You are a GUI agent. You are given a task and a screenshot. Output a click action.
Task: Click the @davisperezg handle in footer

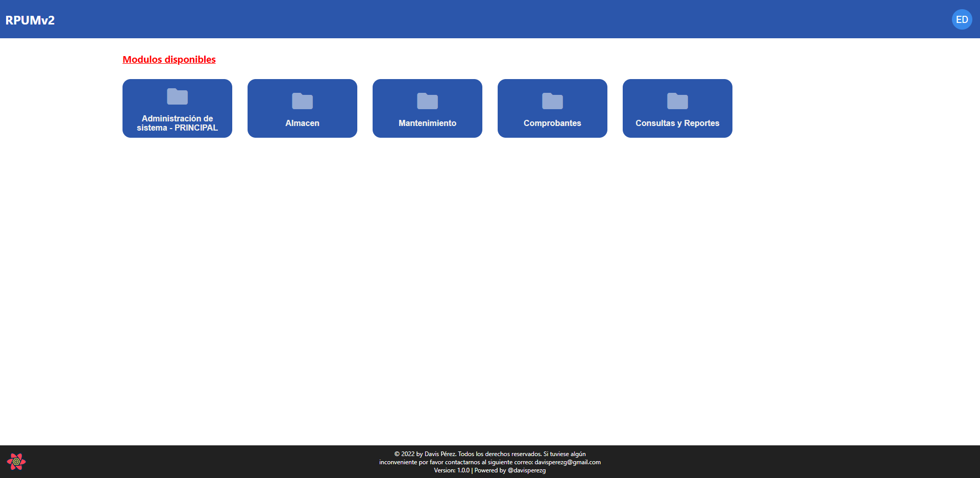526,470
